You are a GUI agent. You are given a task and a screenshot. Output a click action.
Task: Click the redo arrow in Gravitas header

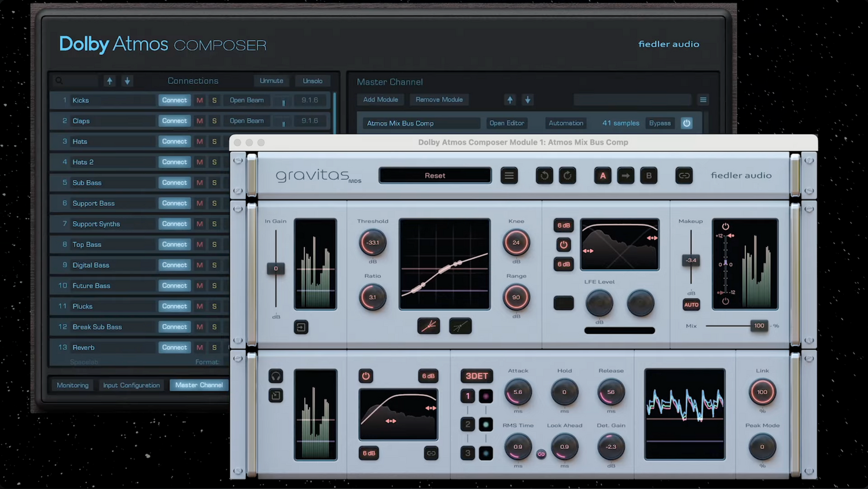(568, 176)
